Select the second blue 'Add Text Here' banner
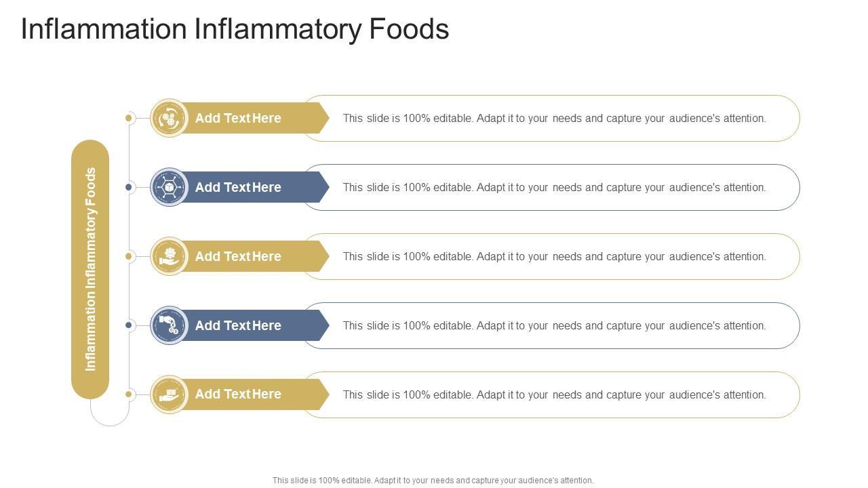Viewport: 868px width, 488px height. click(x=238, y=326)
